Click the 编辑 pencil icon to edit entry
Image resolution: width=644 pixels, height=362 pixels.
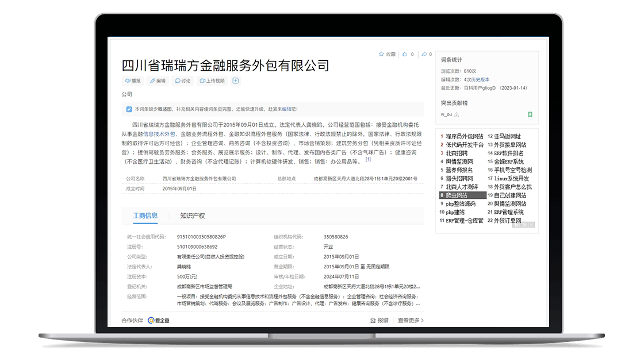point(152,80)
